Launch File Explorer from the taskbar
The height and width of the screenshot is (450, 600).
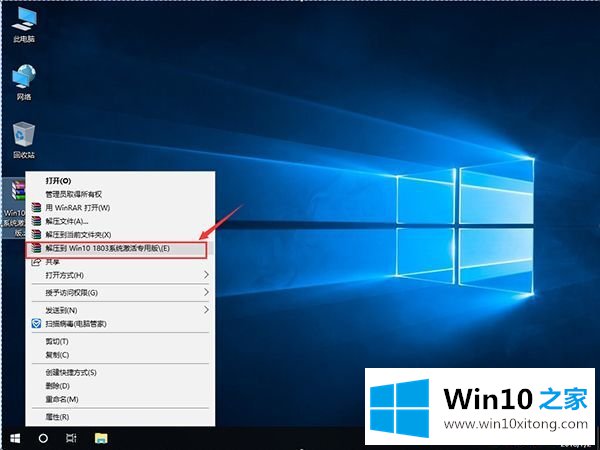pyautogui.click(x=101, y=438)
